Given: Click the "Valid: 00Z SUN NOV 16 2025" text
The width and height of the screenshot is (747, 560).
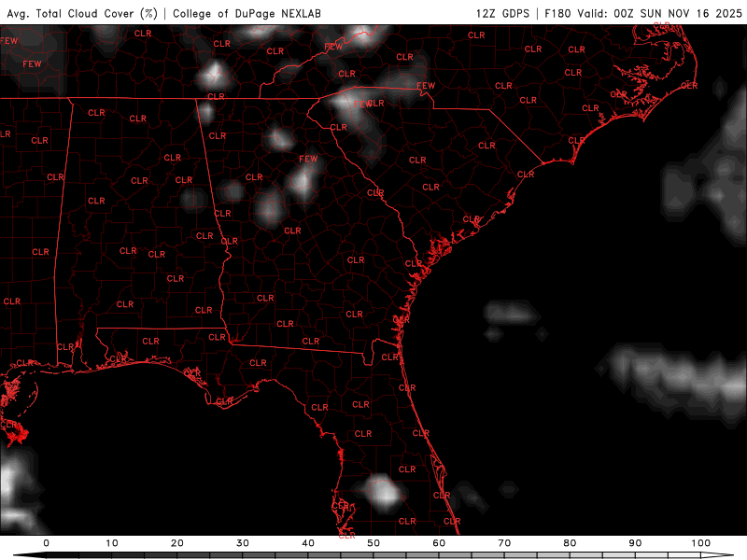Looking at the screenshot, I should (660, 13).
